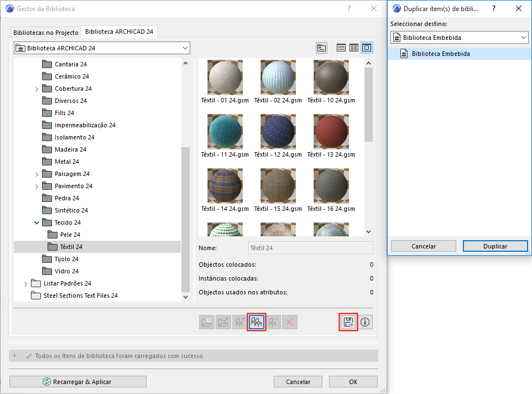The width and height of the screenshot is (532, 394).
Task: Expand the Paisagem 24 folder
Action: pyautogui.click(x=36, y=174)
